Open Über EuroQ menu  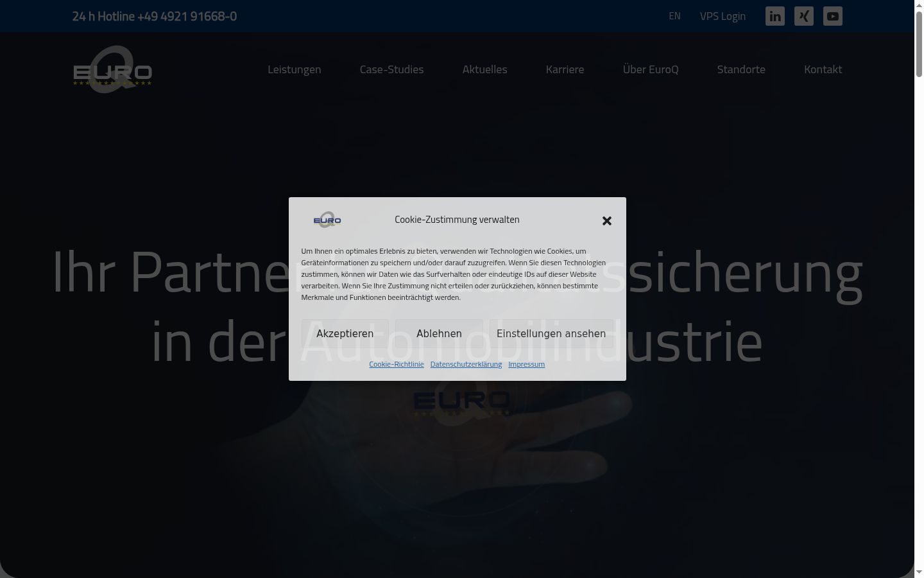tap(651, 69)
